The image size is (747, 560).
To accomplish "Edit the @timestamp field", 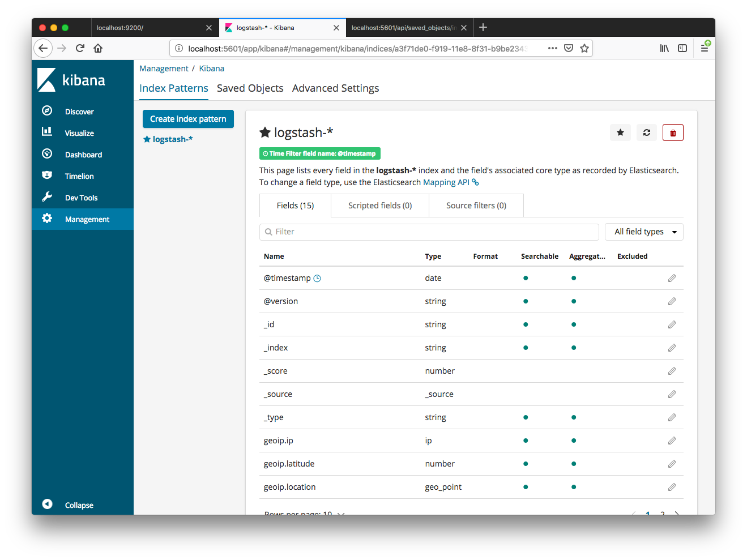I will (x=672, y=278).
